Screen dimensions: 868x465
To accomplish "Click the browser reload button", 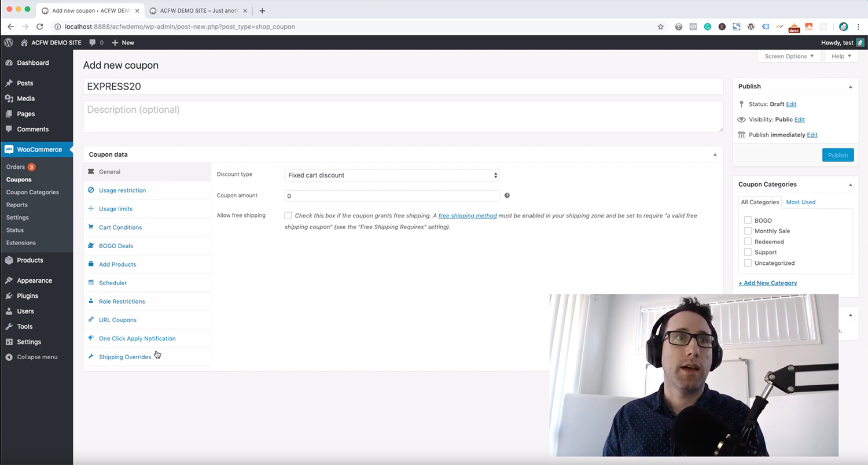I will [39, 27].
